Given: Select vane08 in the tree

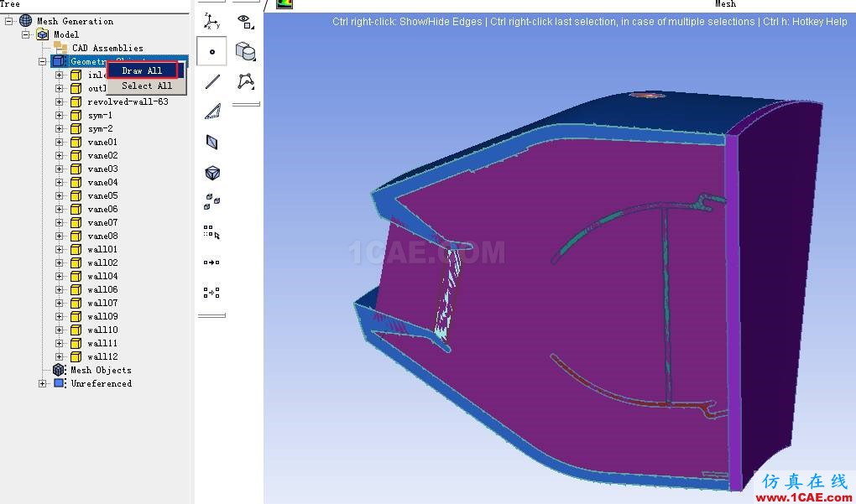Looking at the screenshot, I should coord(102,236).
